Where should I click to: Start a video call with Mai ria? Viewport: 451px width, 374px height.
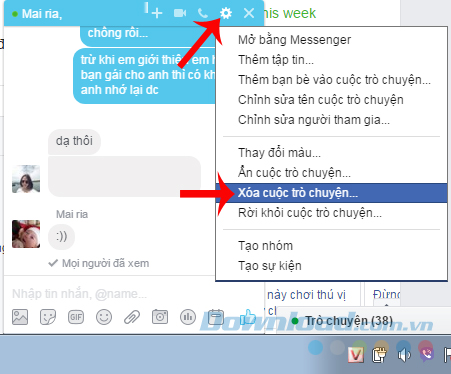180,13
